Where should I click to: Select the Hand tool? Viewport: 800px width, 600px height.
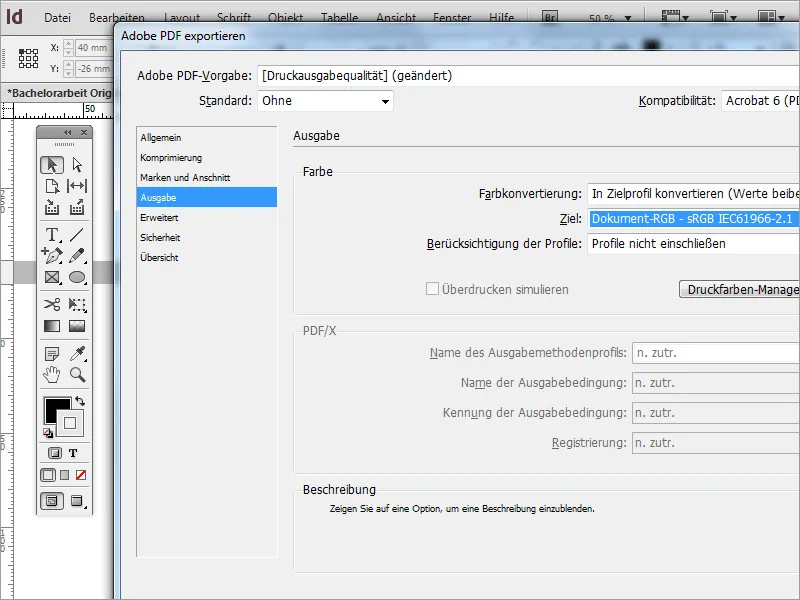point(52,375)
